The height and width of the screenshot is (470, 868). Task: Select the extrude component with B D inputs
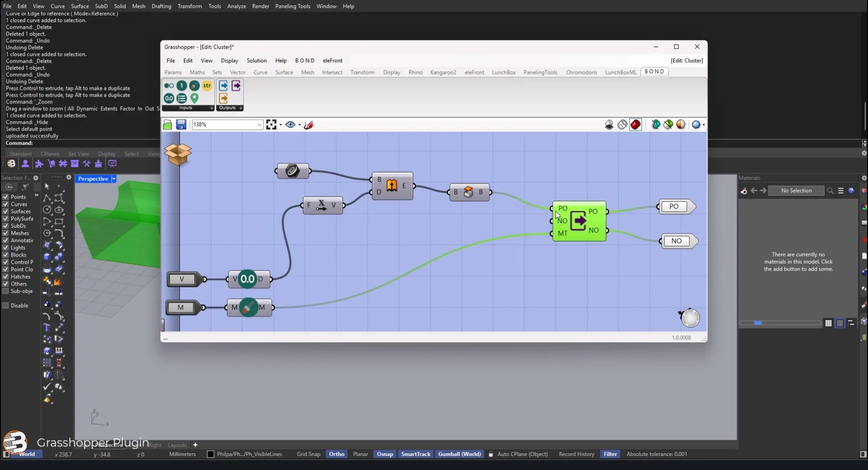(392, 186)
